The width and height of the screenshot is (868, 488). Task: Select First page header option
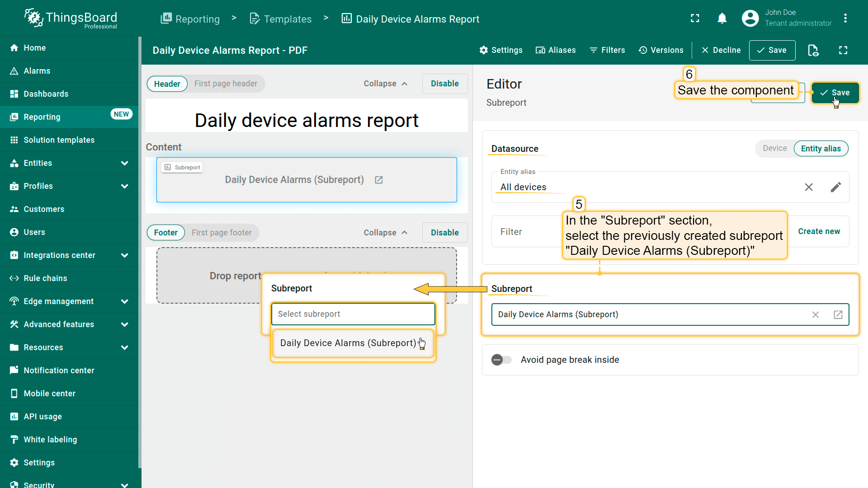click(226, 84)
